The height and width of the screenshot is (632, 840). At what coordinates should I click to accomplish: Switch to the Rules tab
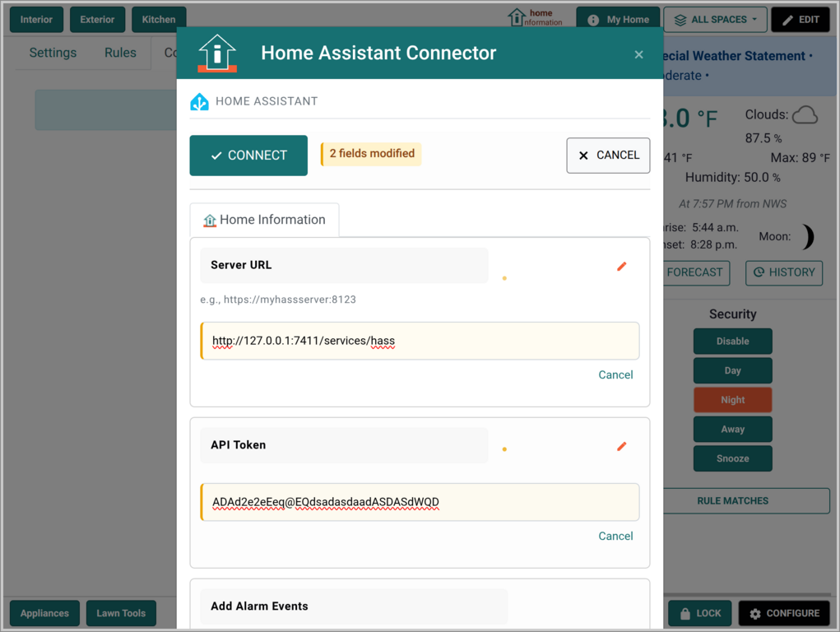coord(121,53)
